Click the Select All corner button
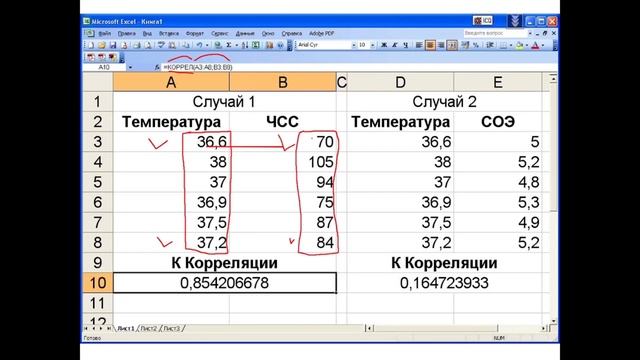 pos(98,82)
